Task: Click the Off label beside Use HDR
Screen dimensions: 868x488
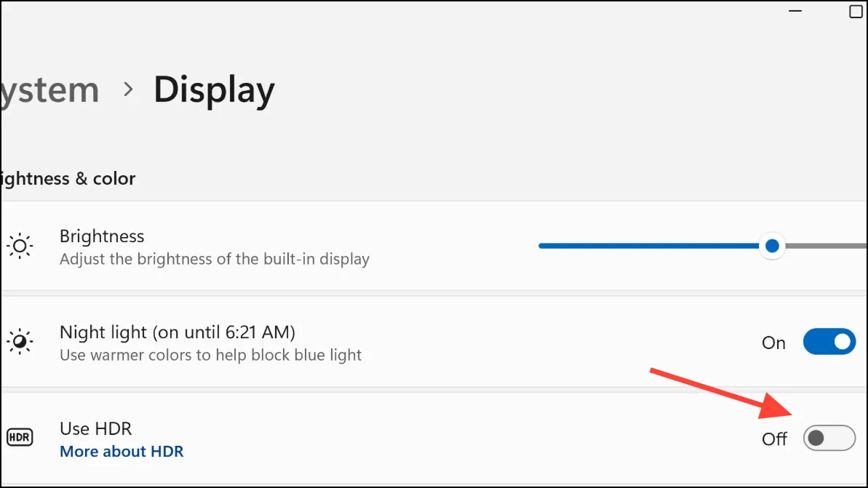Action: [x=774, y=439]
